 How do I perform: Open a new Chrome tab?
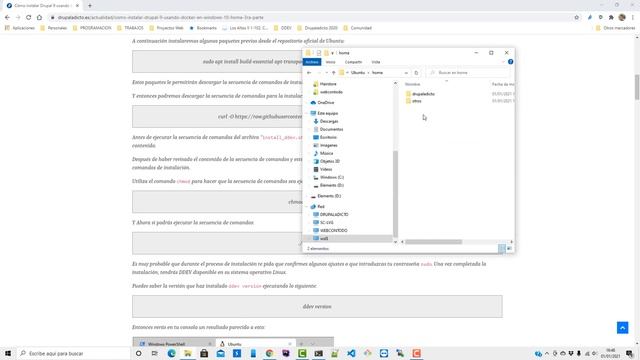(x=89, y=6)
